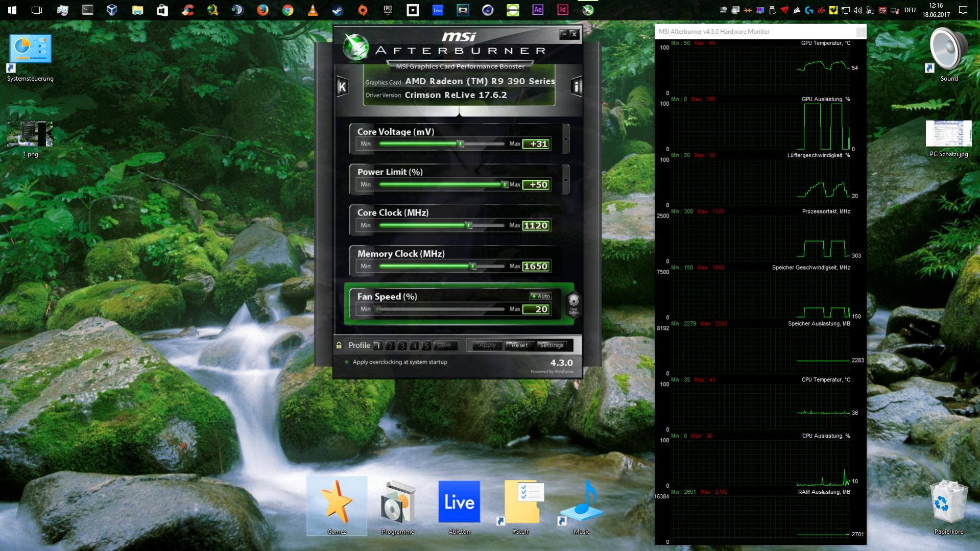The image size is (980, 551).
Task: Select the Programme desktop folder
Action: coord(398,507)
